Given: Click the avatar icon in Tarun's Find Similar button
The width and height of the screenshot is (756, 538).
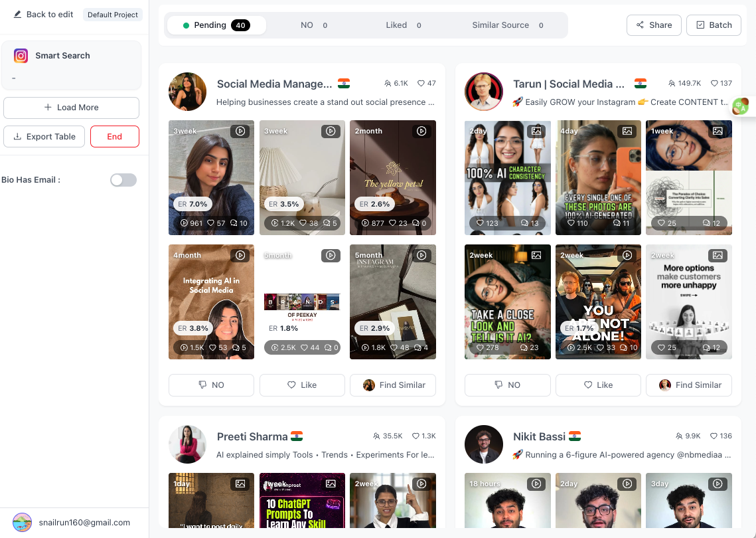Looking at the screenshot, I should click(x=665, y=385).
